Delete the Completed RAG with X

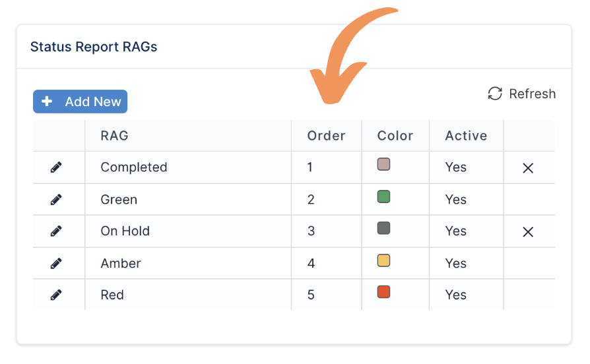[x=528, y=168]
